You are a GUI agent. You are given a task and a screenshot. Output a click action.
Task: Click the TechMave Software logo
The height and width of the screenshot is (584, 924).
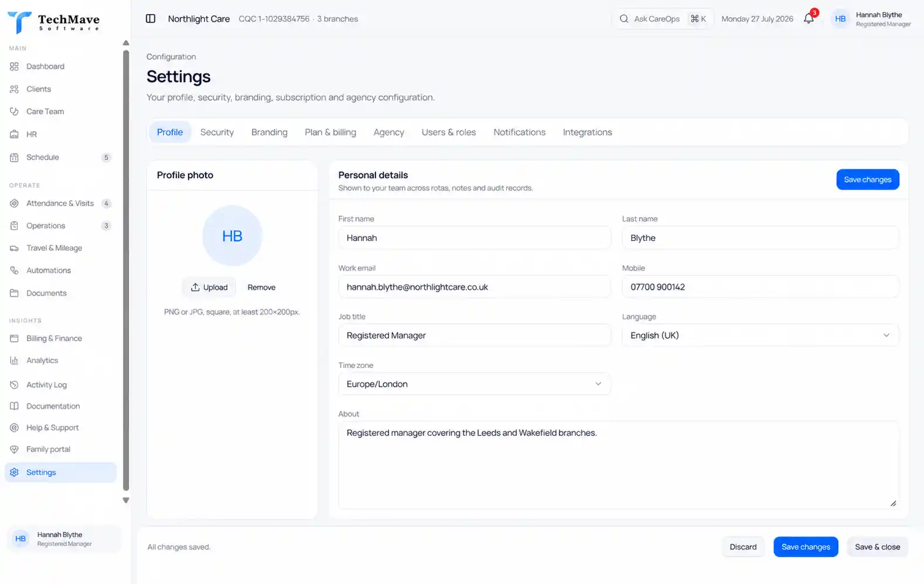[53, 22]
